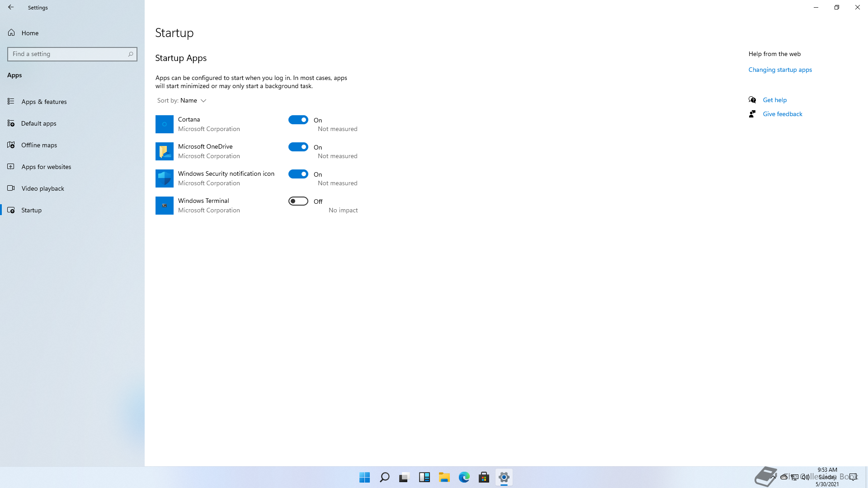Click the Get help chat icon

[752, 100]
